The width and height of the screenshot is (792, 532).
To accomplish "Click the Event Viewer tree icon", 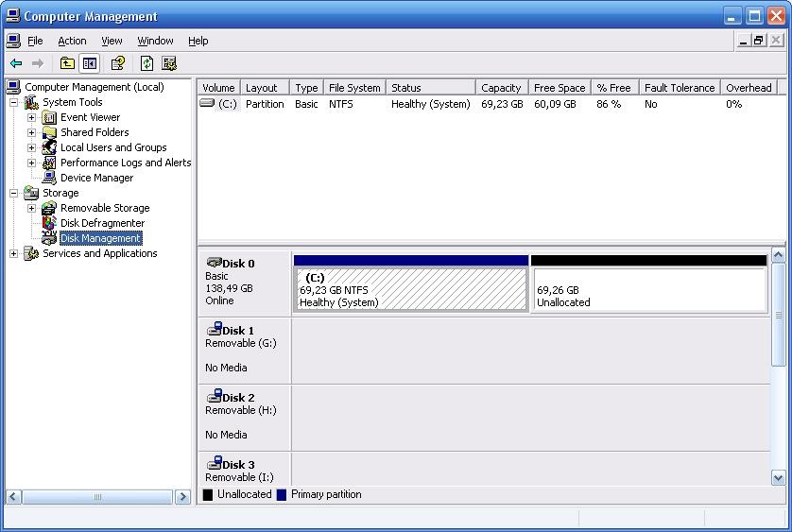I will [49, 118].
